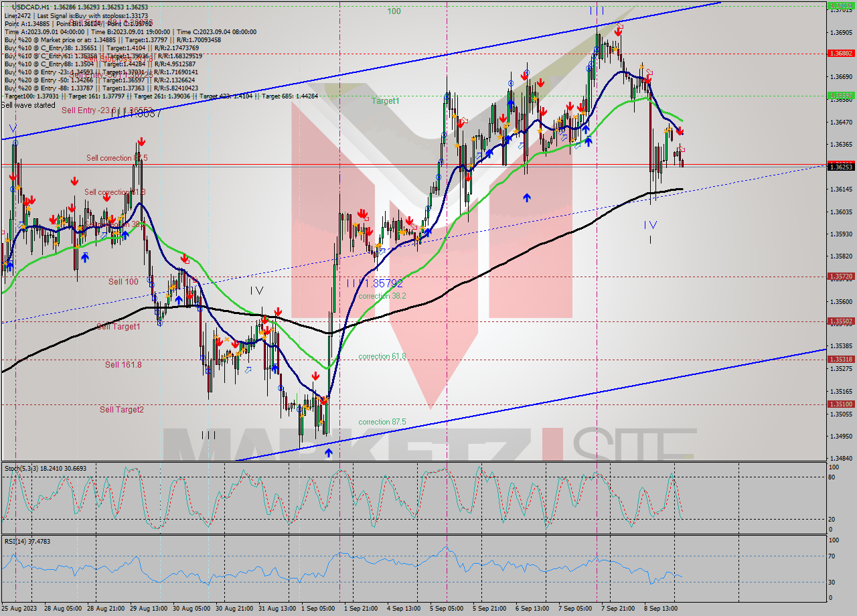Click the red 1.35100 price level tag
This screenshot has height=616, width=857.
[x=840, y=404]
